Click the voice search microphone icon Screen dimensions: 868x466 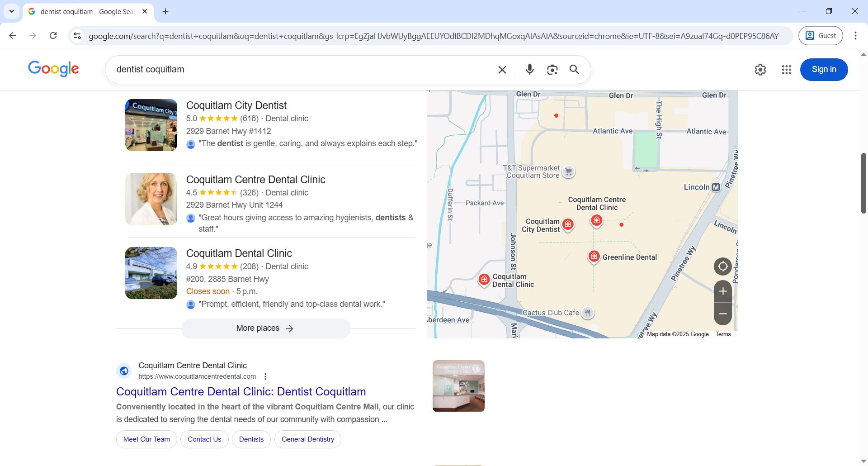[x=529, y=69]
